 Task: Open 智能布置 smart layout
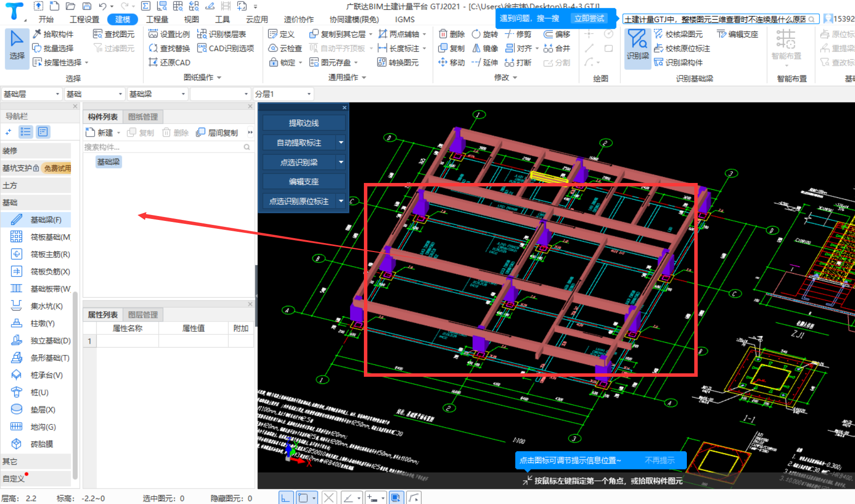click(786, 48)
